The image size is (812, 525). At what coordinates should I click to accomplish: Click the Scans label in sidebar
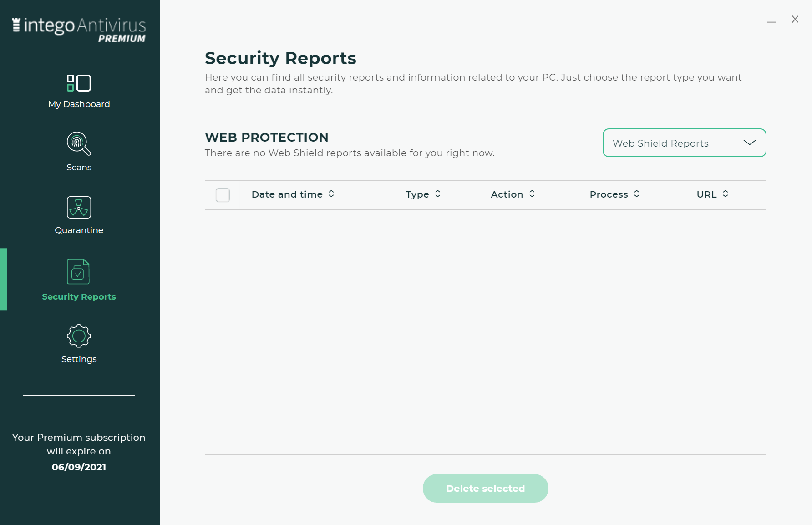click(79, 167)
